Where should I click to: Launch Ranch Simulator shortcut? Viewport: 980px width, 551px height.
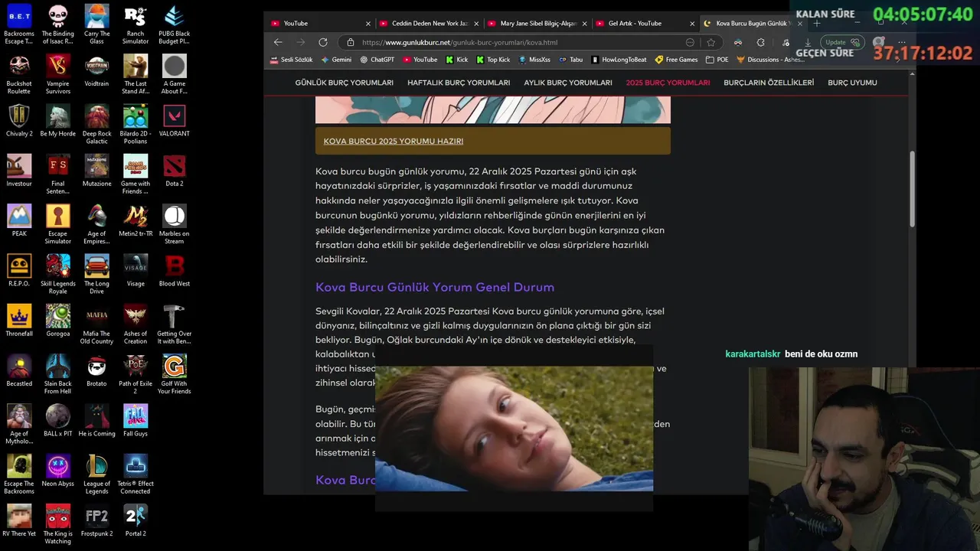point(136,24)
